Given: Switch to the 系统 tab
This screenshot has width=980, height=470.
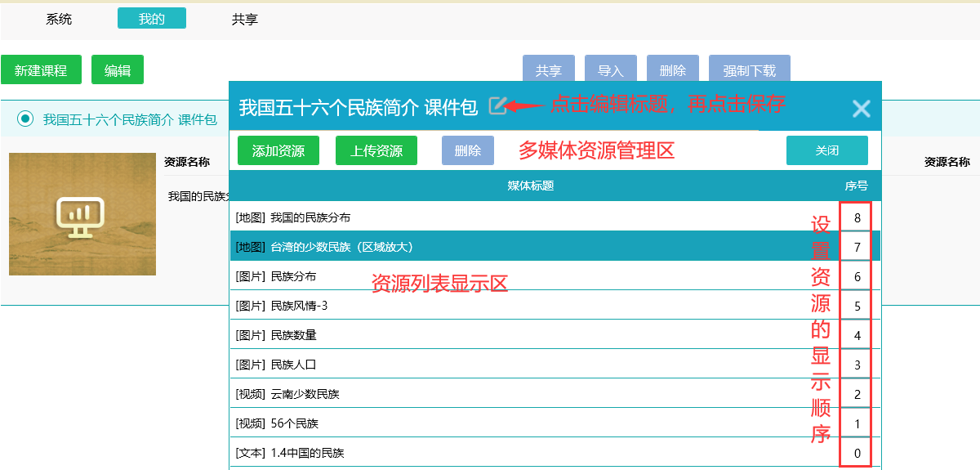Looking at the screenshot, I should [x=59, y=19].
